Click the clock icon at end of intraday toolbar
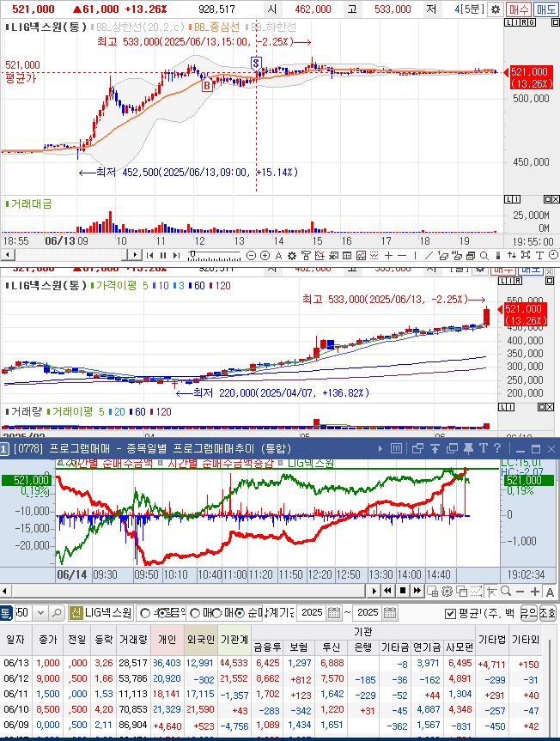This screenshot has height=741, width=560. point(553,256)
